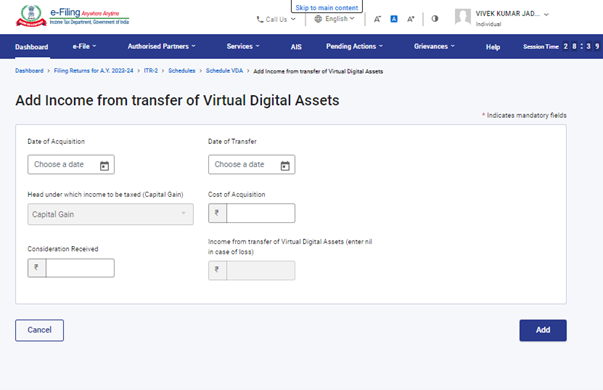Focus the Date of Acquisition field

(x=71, y=165)
